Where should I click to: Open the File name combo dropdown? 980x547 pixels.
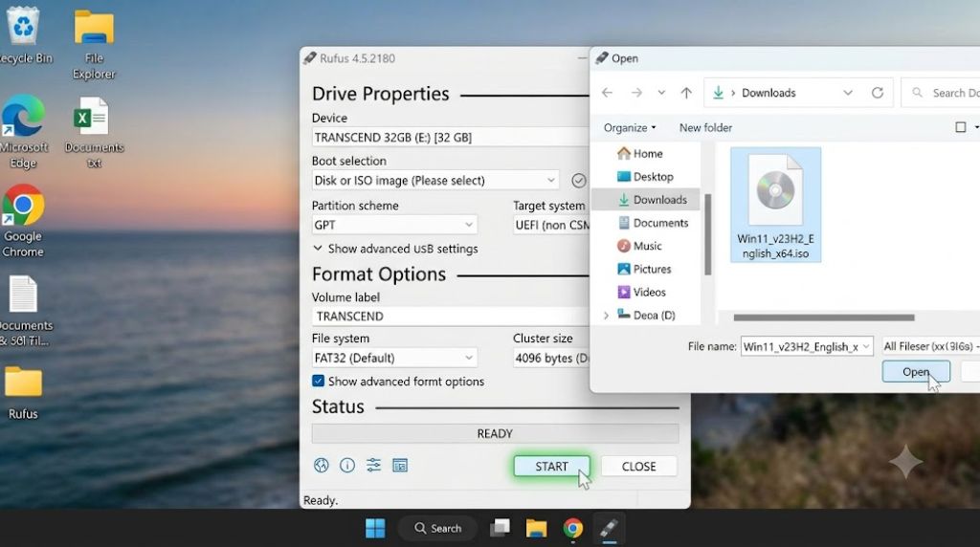865,346
